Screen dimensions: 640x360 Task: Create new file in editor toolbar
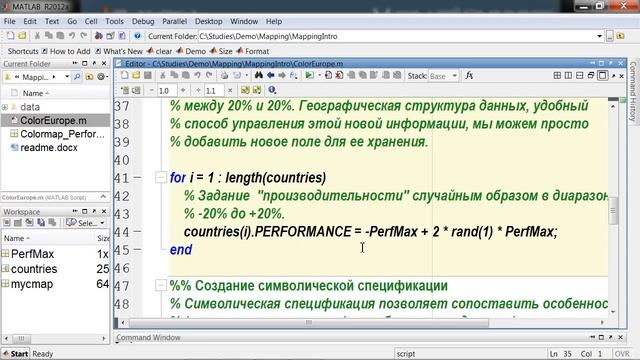(x=124, y=76)
